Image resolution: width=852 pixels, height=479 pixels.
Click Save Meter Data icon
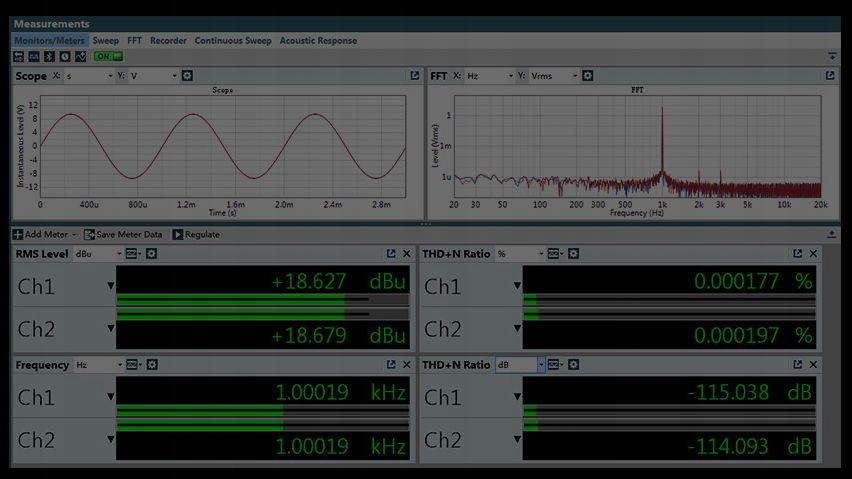(x=89, y=235)
